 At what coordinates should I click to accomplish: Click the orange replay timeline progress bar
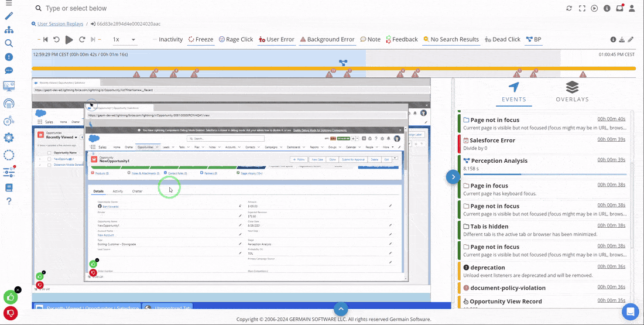[x=334, y=68]
